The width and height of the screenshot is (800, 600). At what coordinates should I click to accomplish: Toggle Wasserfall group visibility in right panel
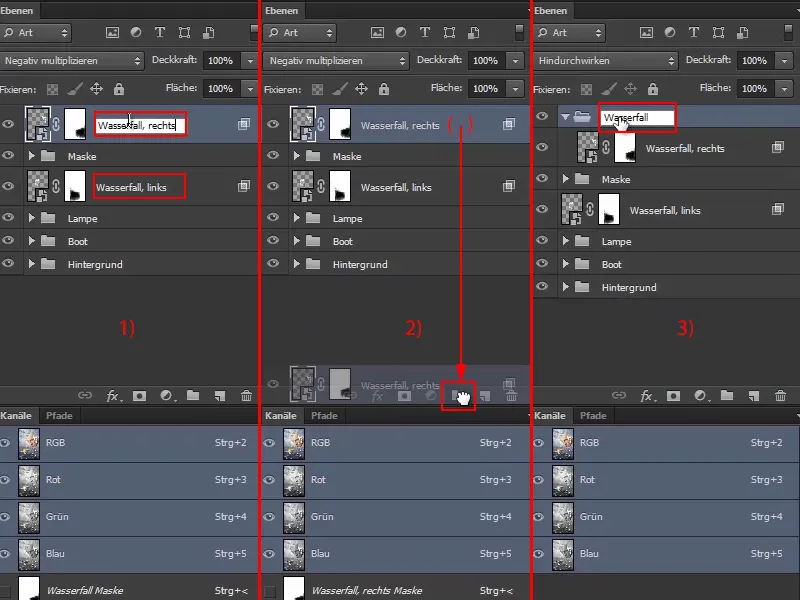pos(542,116)
